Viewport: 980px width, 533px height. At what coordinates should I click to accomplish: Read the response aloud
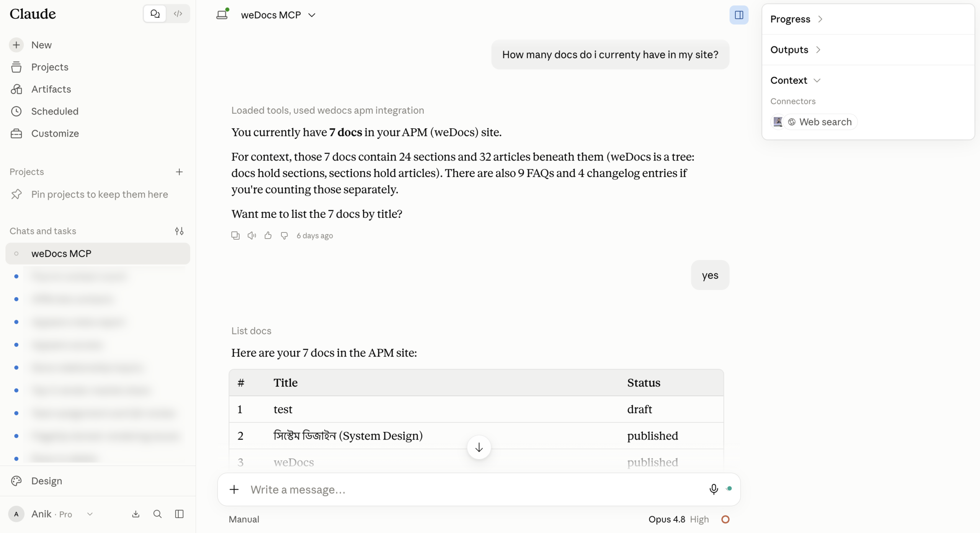252,235
